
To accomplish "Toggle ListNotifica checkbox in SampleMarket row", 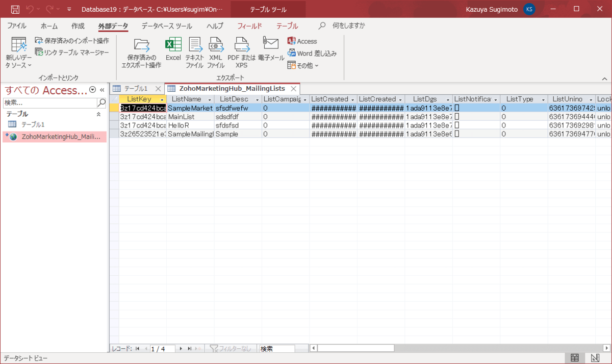I will pyautogui.click(x=457, y=108).
